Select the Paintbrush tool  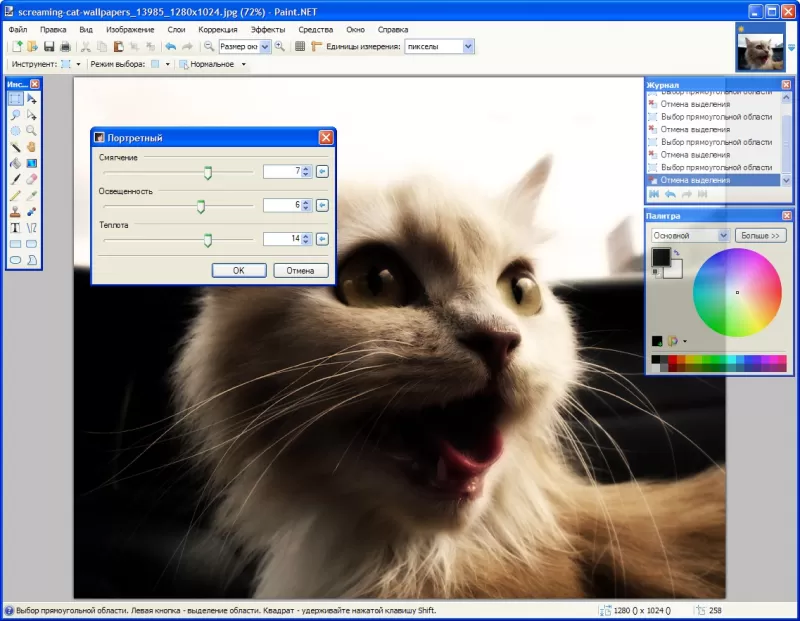pos(15,180)
